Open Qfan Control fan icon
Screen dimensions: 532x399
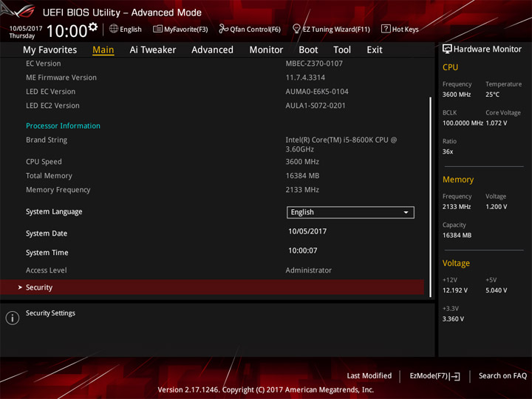pyautogui.click(x=223, y=29)
